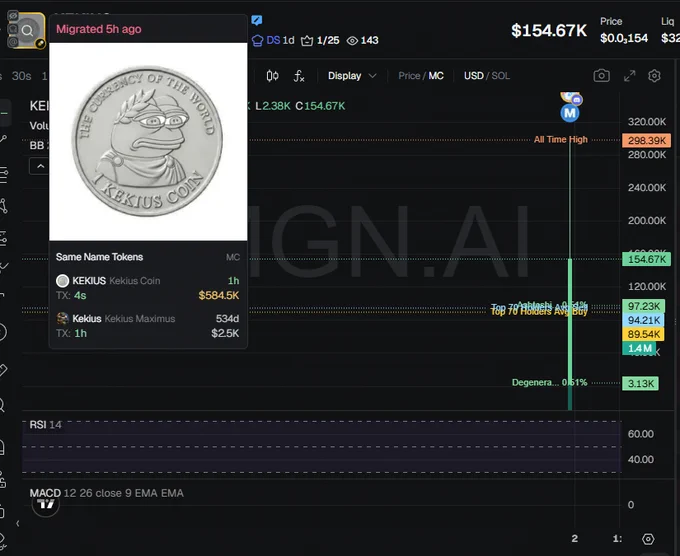The height and width of the screenshot is (556, 680).
Task: Open the fx indicators menu
Action: [x=299, y=76]
